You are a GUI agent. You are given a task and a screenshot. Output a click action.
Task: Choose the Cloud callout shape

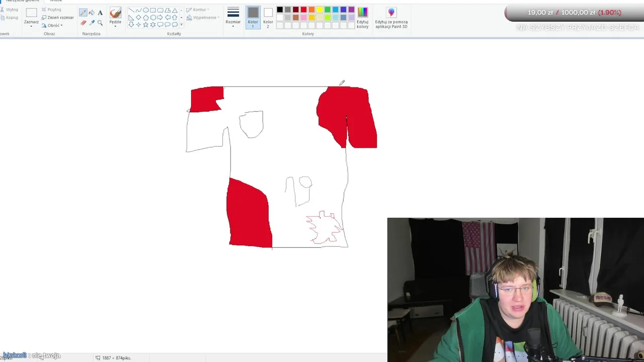pos(175,25)
